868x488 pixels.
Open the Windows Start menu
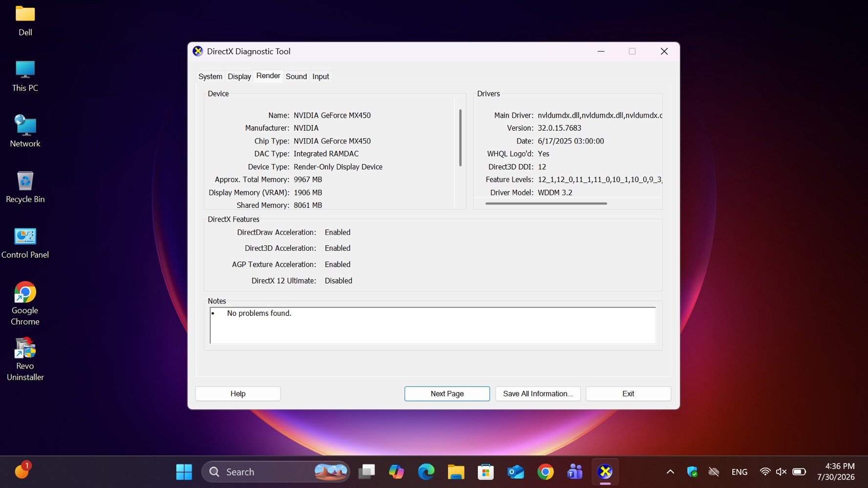click(x=184, y=472)
